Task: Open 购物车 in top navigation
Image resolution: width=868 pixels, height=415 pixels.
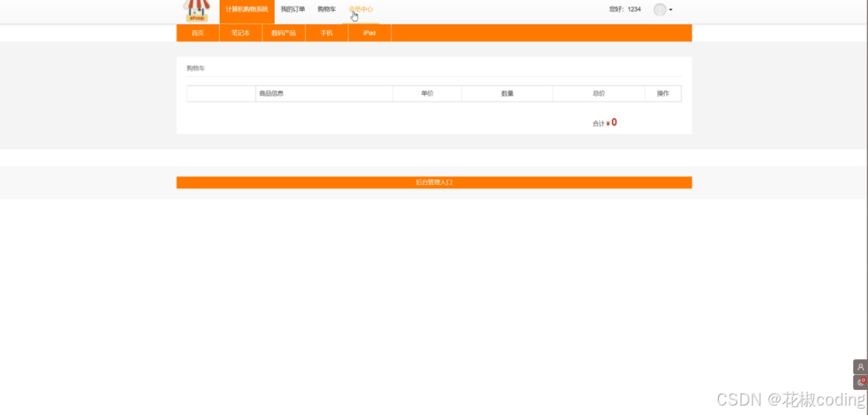Action: point(326,9)
